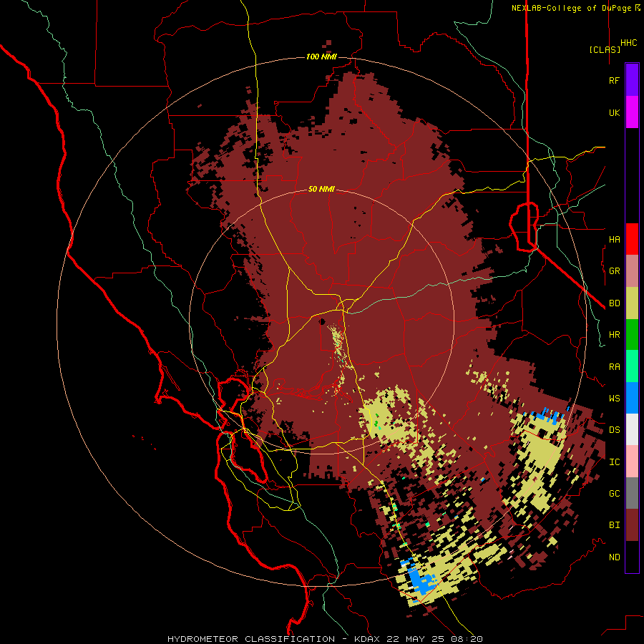The width and height of the screenshot is (644, 644).
Task: Click the 100 NMI range ring label
Action: point(321,57)
